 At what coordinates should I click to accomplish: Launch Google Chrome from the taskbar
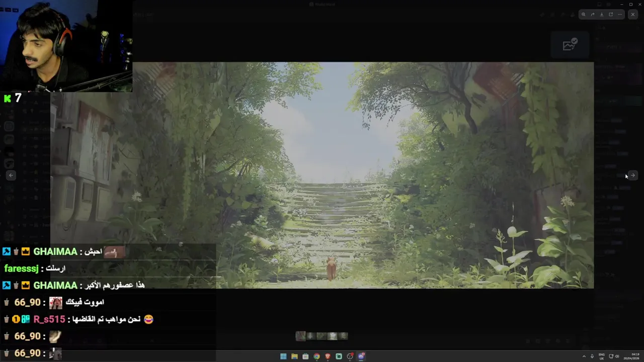pyautogui.click(x=316, y=356)
